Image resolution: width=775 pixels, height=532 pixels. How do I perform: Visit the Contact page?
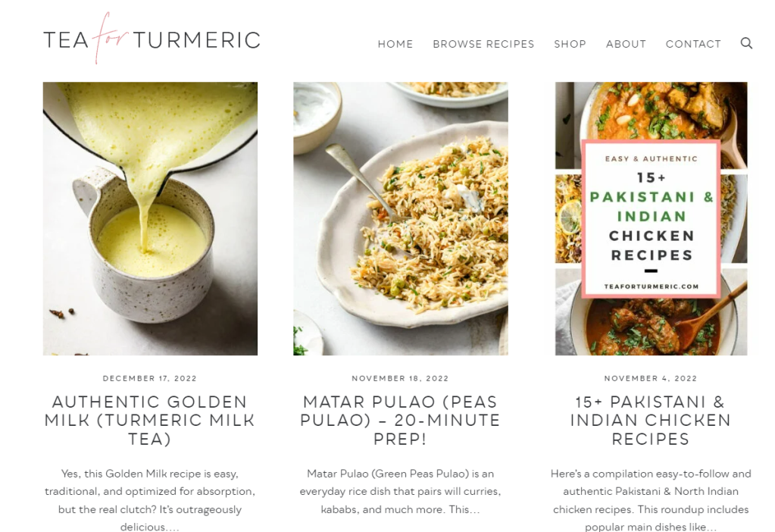(x=693, y=44)
